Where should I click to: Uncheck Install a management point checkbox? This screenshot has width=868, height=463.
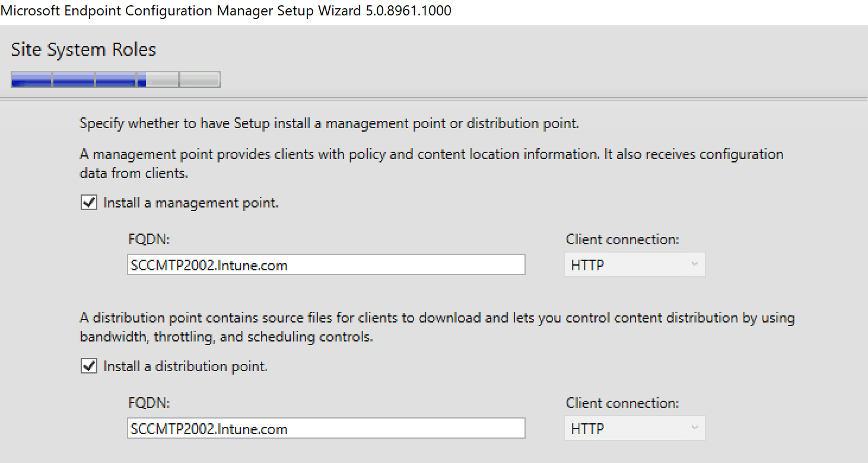pos(89,203)
